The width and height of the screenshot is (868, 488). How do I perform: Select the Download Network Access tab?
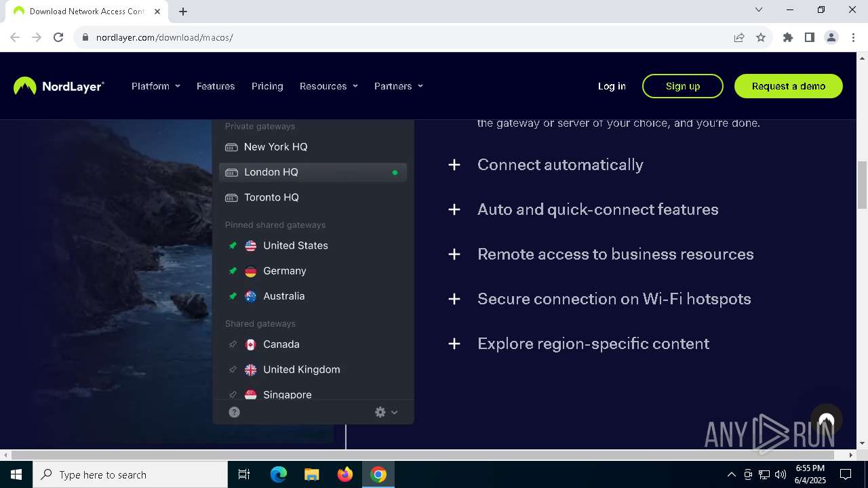pos(86,12)
